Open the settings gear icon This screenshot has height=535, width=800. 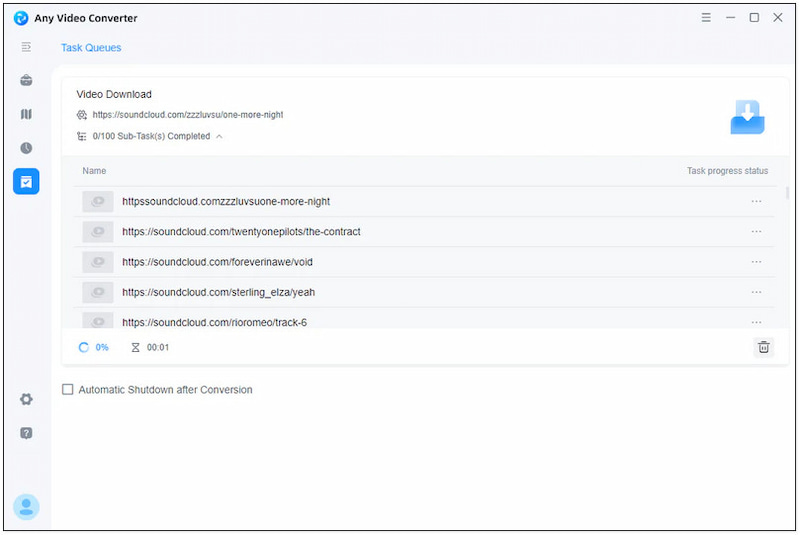[26, 399]
